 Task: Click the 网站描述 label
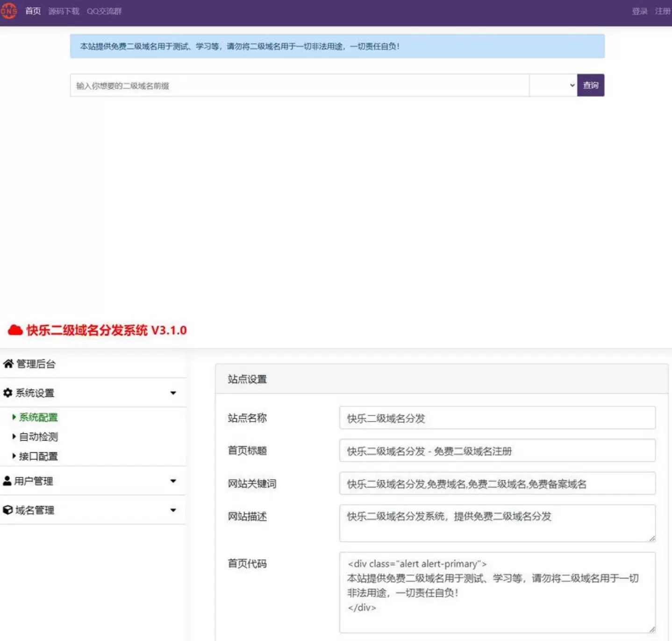pos(247,516)
